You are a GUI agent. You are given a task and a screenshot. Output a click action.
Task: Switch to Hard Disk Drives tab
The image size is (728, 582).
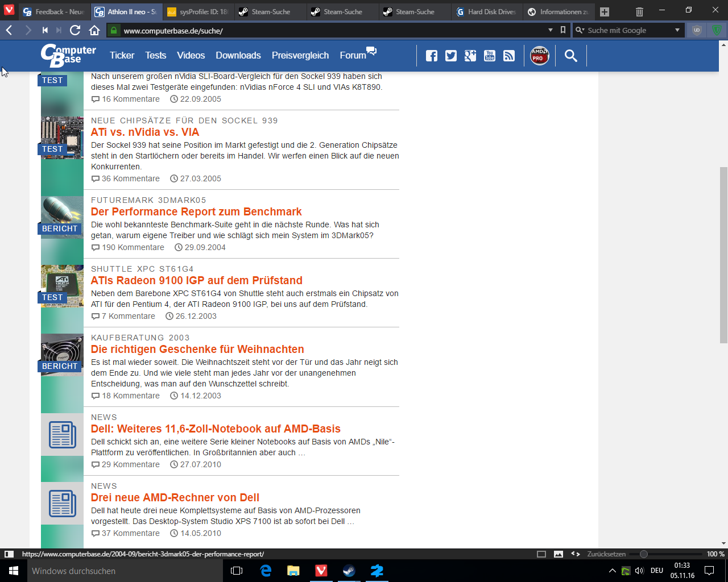[486, 11]
